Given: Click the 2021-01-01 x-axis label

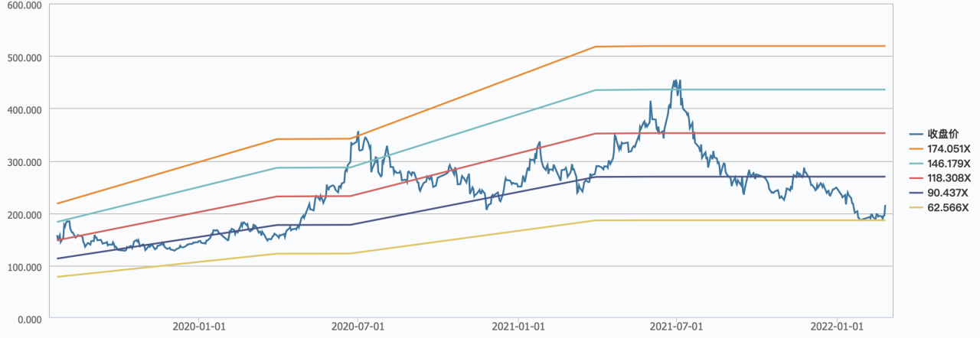Looking at the screenshot, I should pos(518,327).
